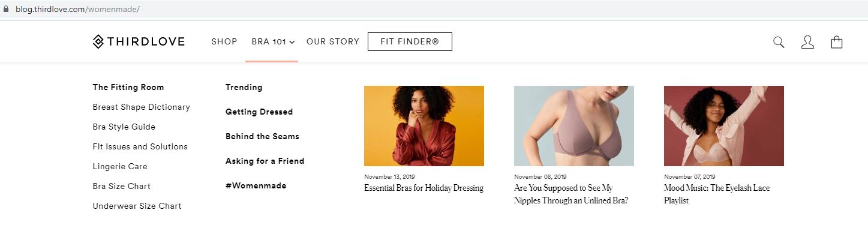868x225 pixels.
Task: Open the Bra Size Chart link
Action: click(x=122, y=186)
